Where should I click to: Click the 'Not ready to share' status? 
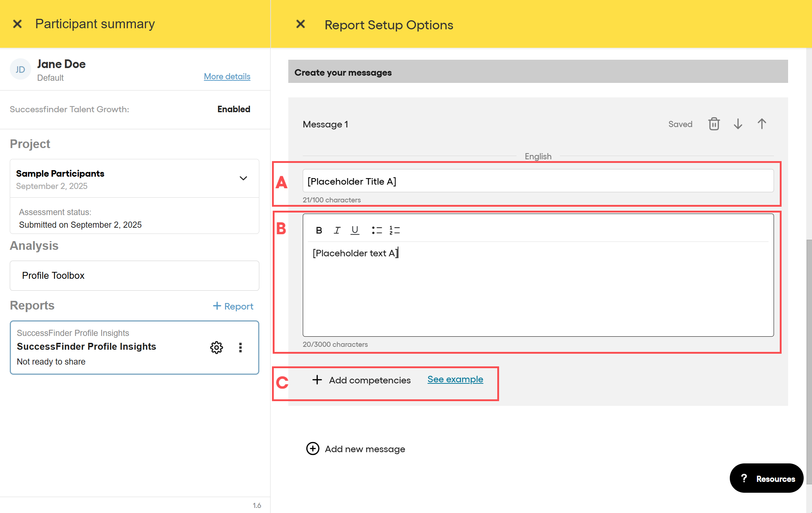51,362
